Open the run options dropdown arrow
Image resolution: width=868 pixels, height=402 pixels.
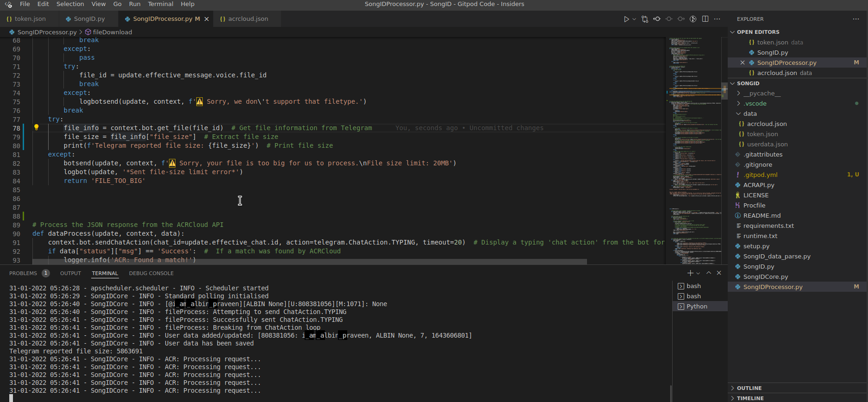tap(634, 19)
